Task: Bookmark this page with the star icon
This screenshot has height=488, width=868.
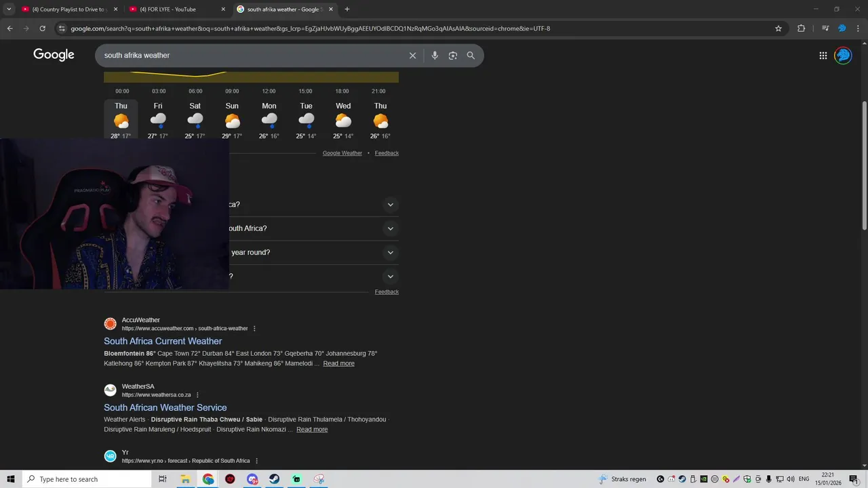Action: click(778, 28)
